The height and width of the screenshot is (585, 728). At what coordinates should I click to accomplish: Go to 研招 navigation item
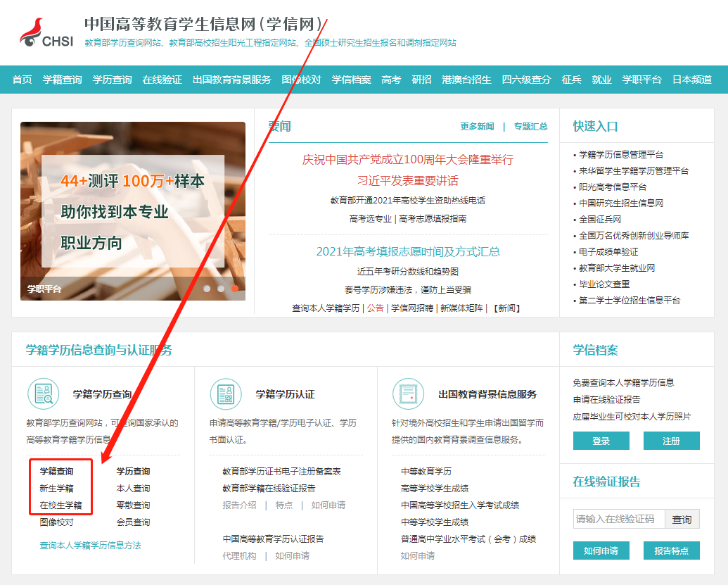point(421,80)
